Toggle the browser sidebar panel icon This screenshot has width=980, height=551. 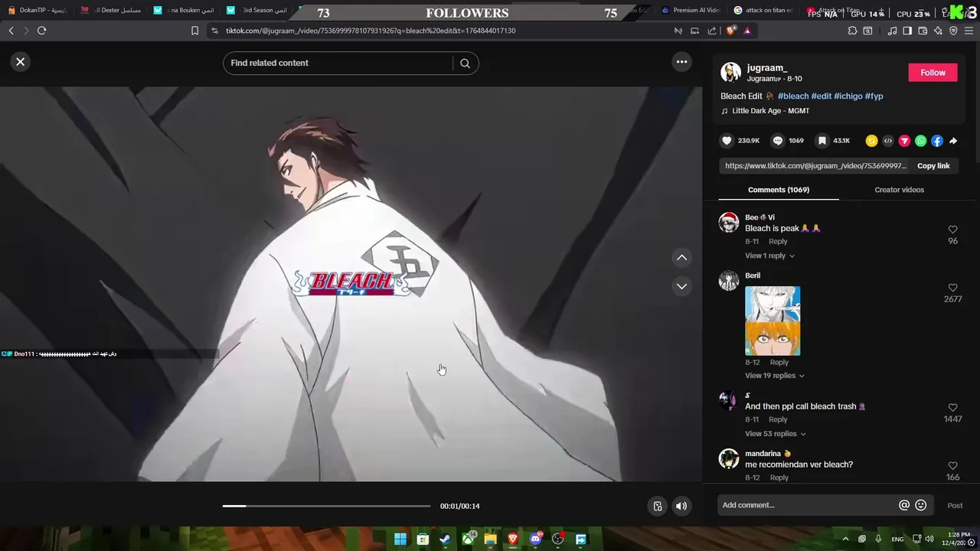(x=907, y=31)
